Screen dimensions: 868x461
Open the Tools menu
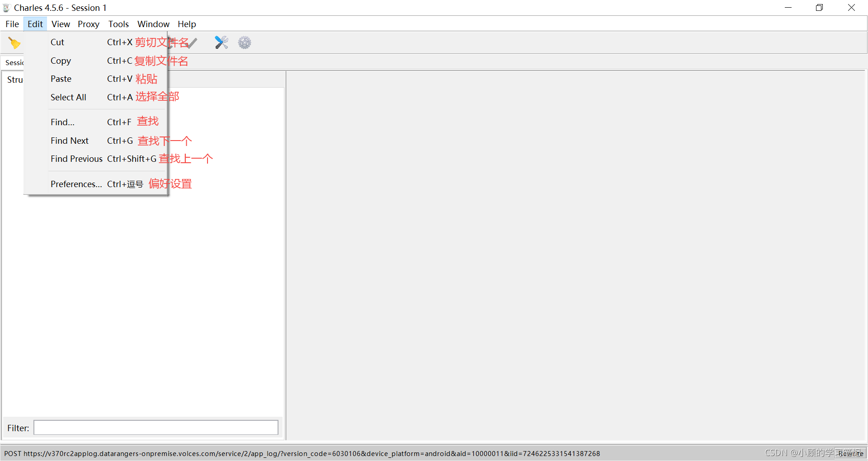[118, 24]
